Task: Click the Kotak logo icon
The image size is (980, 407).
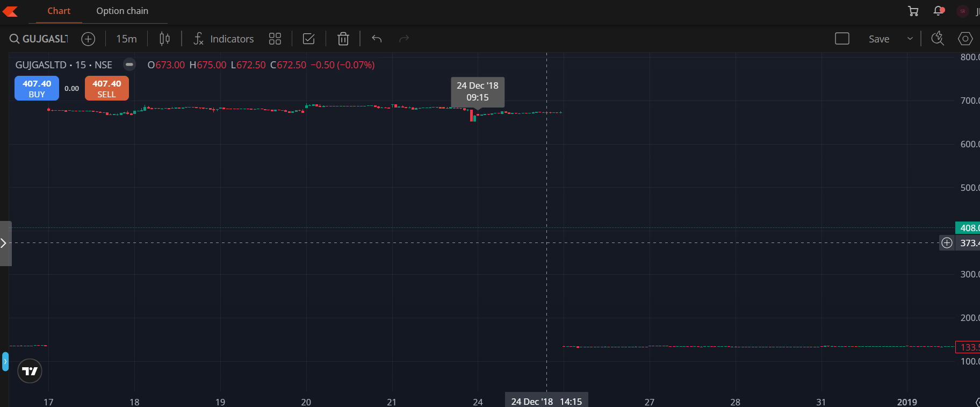Action: [10, 11]
